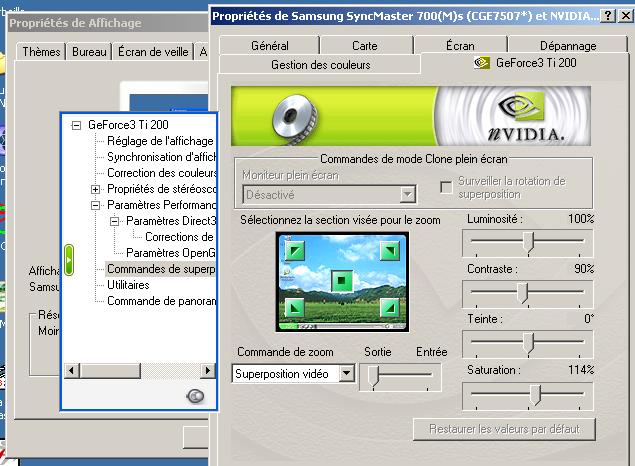
Task: Open Écran de veille tab in display properties
Action: pyautogui.click(x=153, y=52)
